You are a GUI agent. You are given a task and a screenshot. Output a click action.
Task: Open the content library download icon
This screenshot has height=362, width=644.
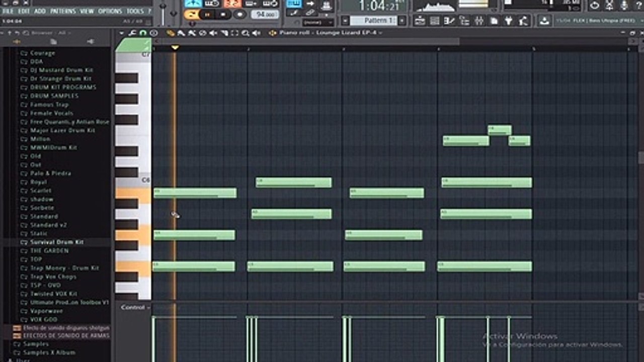544,21
